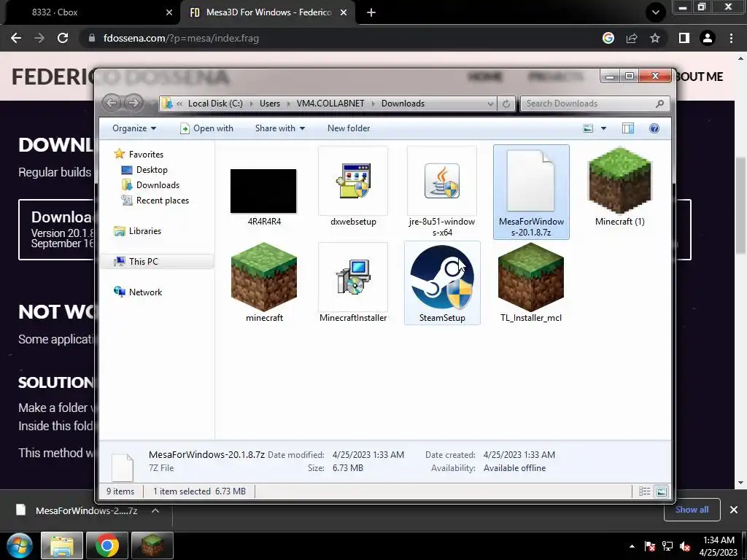The width and height of the screenshot is (747, 560).
Task: Toggle the Chrome side panel icon
Action: [684, 38]
